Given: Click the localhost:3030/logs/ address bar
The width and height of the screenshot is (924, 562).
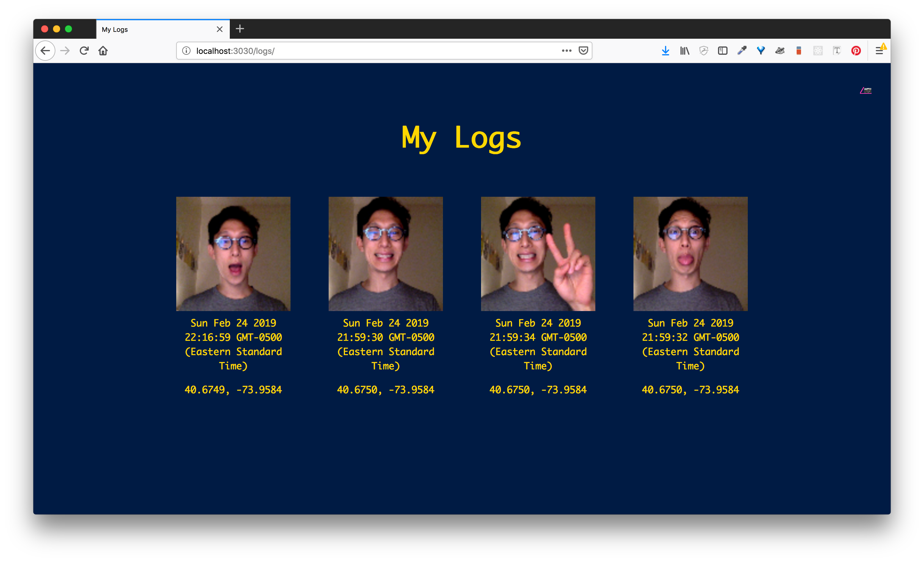Looking at the screenshot, I should coord(375,51).
